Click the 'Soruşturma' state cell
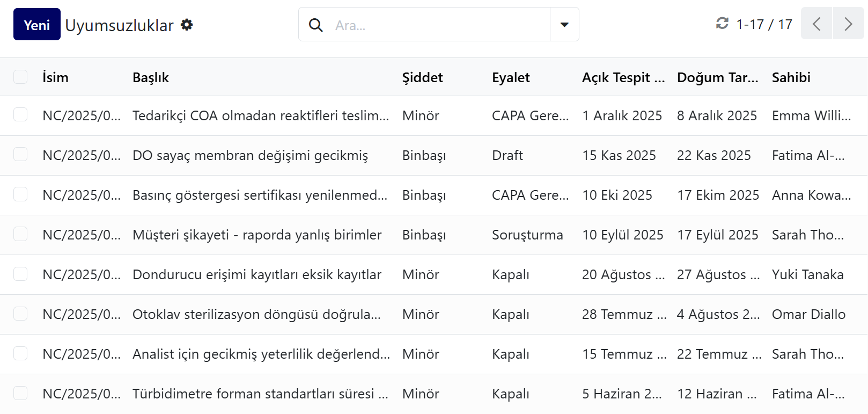The image size is (868, 414). pyautogui.click(x=527, y=235)
